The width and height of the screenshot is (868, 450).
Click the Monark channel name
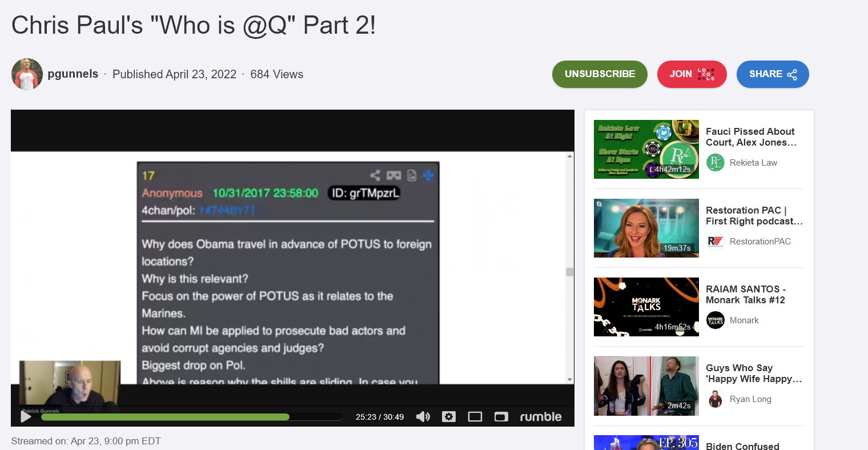pyautogui.click(x=744, y=320)
